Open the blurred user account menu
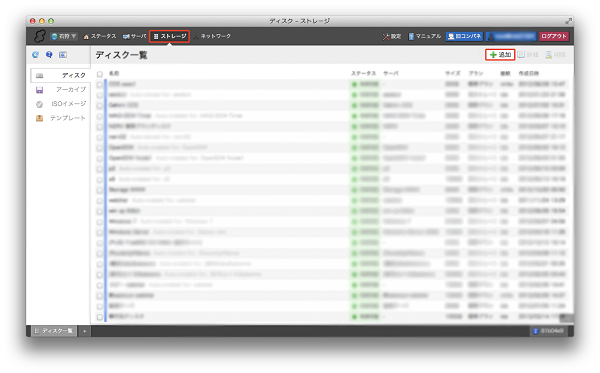Screen dimensions: 600x373 click(511, 36)
